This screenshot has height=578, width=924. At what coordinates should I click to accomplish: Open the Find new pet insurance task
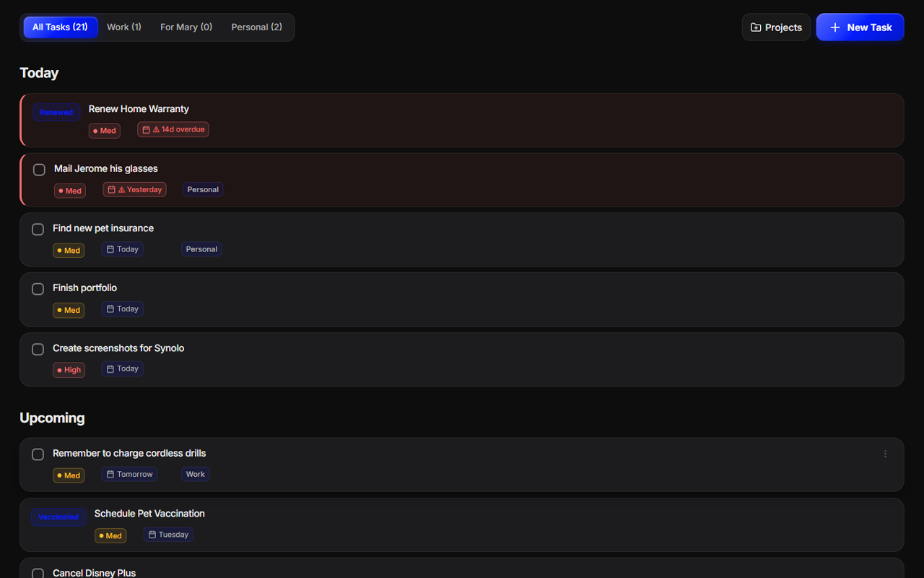[x=103, y=228]
